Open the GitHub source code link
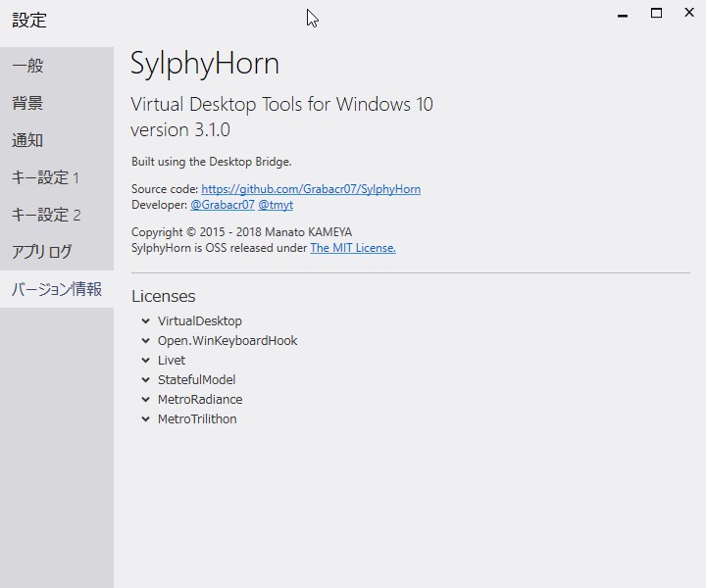Screen dimensions: 706x588 point(311,189)
